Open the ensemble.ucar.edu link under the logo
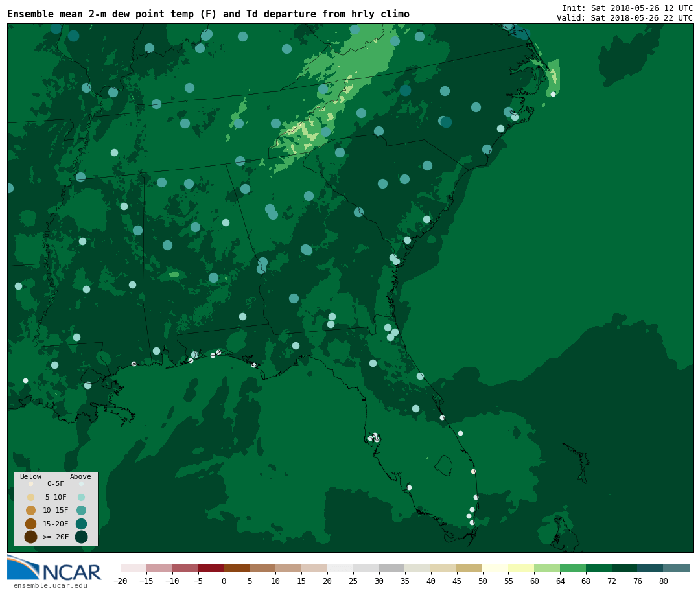Viewport: 700px width, 593px height. click(51, 585)
